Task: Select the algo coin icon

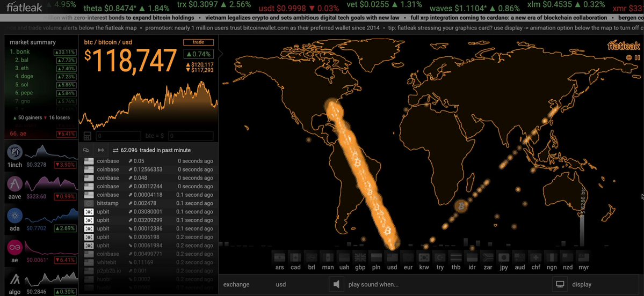Action: coord(15,279)
